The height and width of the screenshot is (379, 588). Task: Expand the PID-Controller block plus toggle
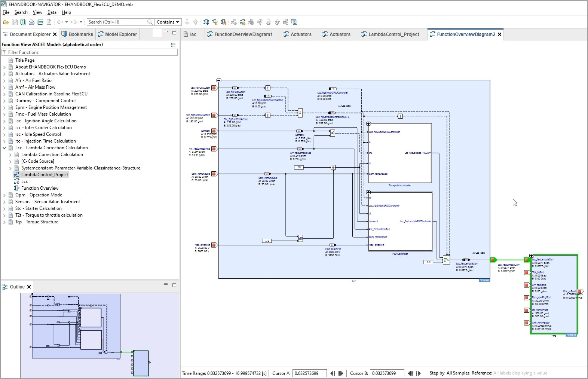tap(368, 192)
